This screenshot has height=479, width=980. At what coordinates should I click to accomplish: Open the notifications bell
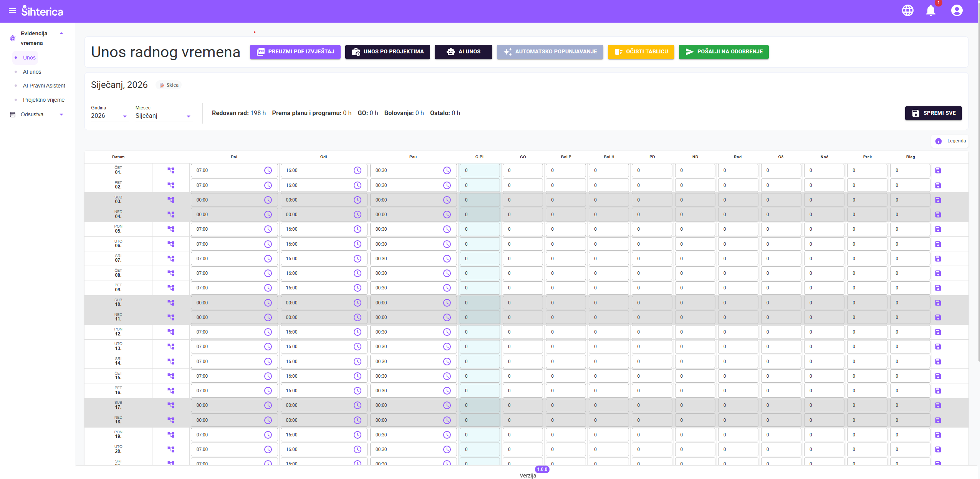[930, 11]
